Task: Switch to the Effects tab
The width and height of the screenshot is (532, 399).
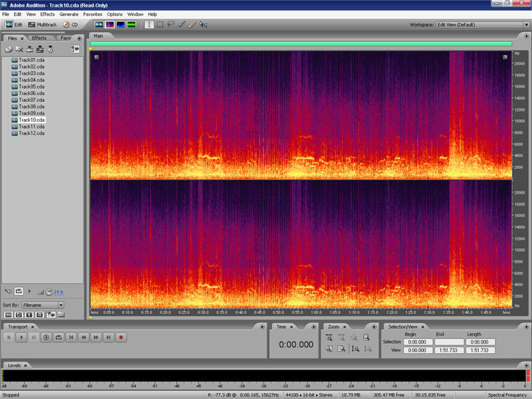Action: point(39,38)
